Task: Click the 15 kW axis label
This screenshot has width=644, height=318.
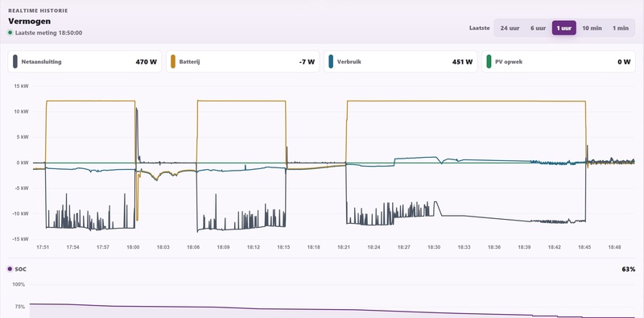Action: (22, 86)
